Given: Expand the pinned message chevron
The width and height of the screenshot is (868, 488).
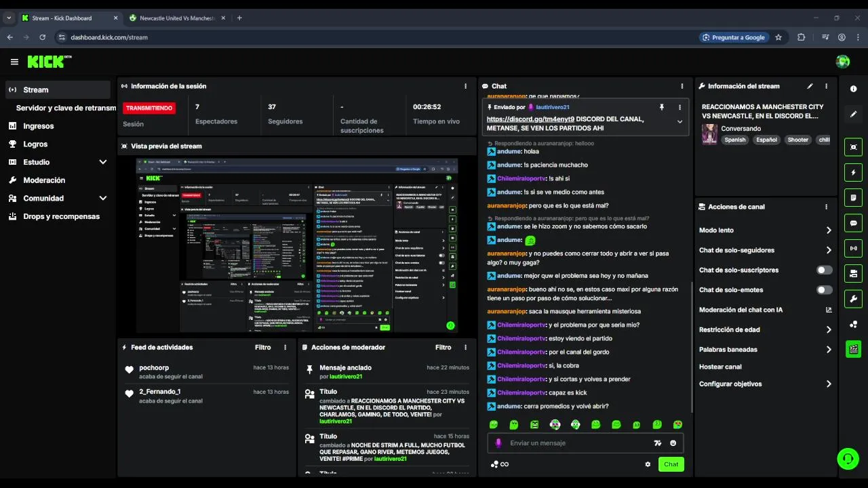Looking at the screenshot, I should click(679, 122).
